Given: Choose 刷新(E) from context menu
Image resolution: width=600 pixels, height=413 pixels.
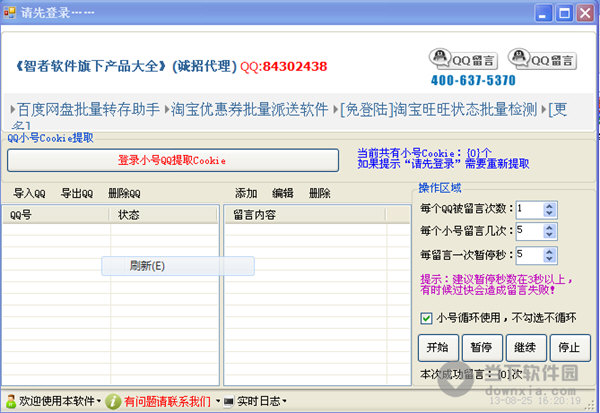Looking at the screenshot, I should point(178,266).
